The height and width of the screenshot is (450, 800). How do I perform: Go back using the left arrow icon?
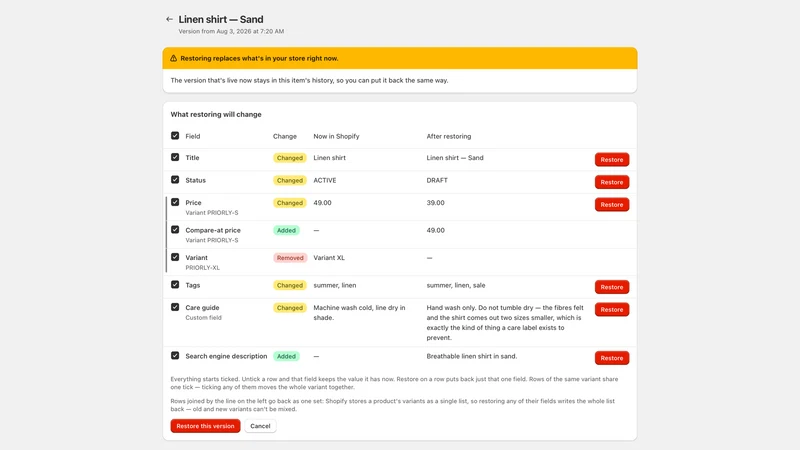tap(169, 19)
